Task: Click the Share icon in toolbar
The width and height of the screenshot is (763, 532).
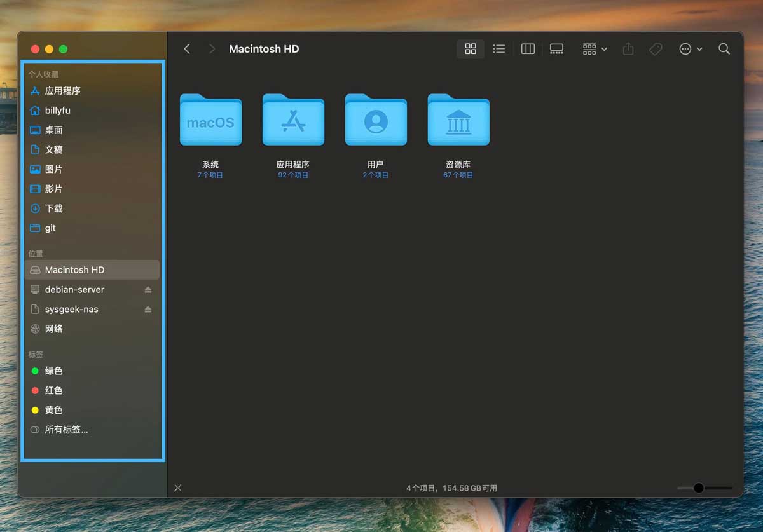Action: [x=628, y=49]
